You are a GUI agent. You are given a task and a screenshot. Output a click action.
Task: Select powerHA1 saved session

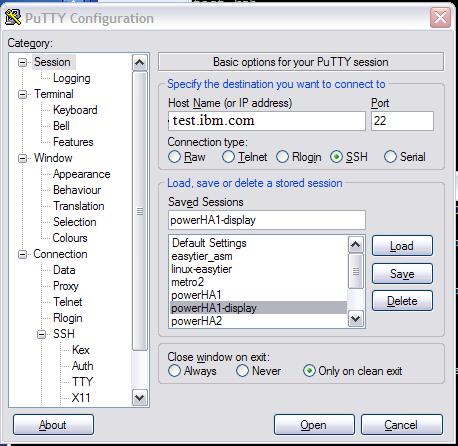(x=259, y=295)
